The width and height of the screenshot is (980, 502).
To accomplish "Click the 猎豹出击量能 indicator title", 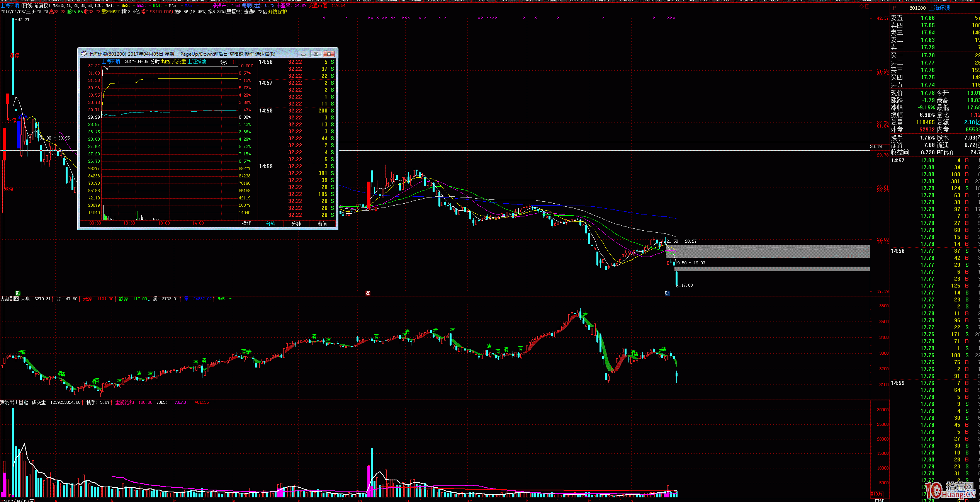I will point(14,402).
